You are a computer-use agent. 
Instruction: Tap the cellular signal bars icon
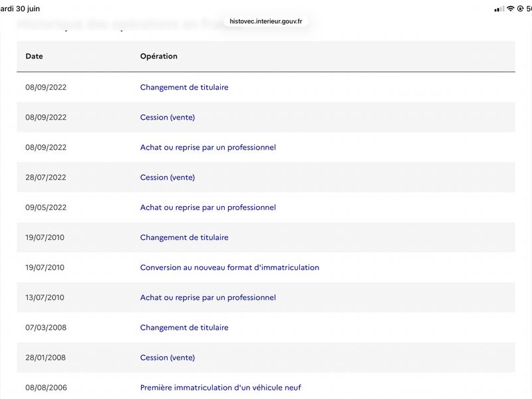499,9
